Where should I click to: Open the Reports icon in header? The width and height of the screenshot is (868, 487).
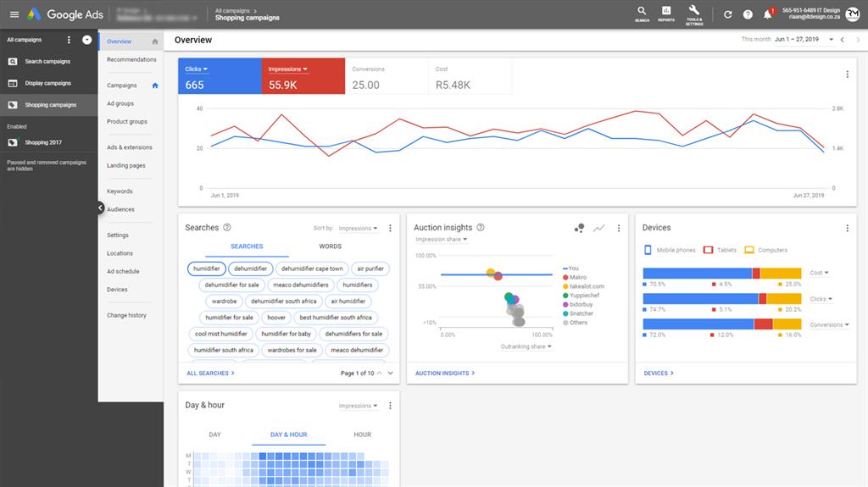click(666, 13)
